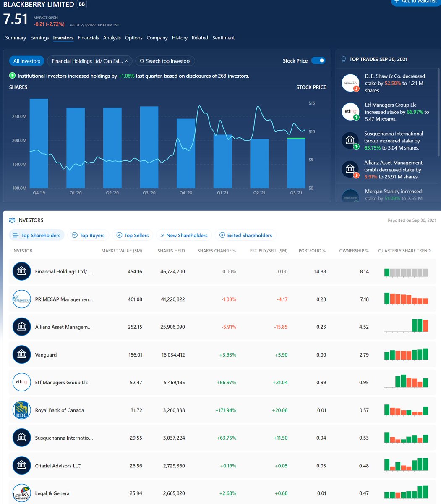Show the Top Buyers list
The height and width of the screenshot is (504, 441).
coord(88,235)
